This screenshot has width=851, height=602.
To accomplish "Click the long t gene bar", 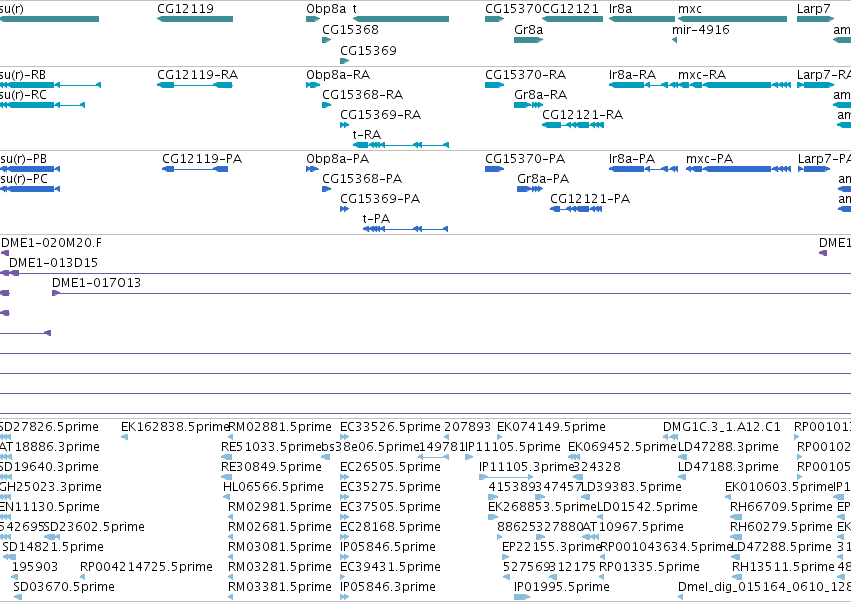I will [x=401, y=19].
